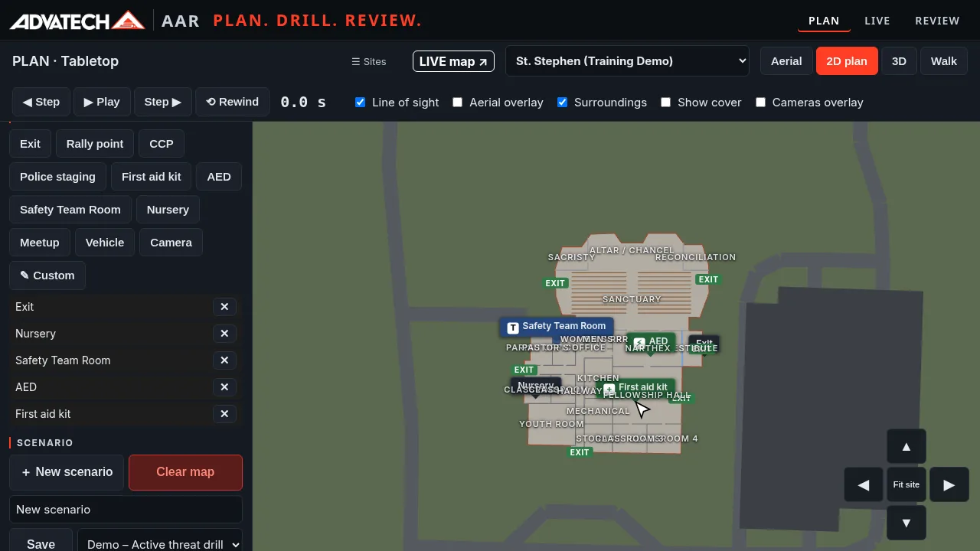Screen dimensions: 980x551
Task: Turn on the Cameras overlay checkbox
Action: tap(761, 103)
